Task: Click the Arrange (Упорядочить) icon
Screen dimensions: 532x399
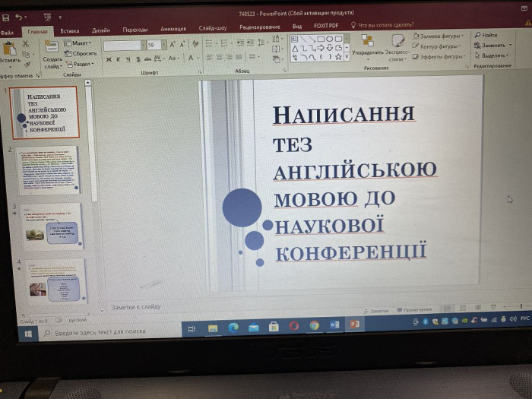Action: [368, 43]
